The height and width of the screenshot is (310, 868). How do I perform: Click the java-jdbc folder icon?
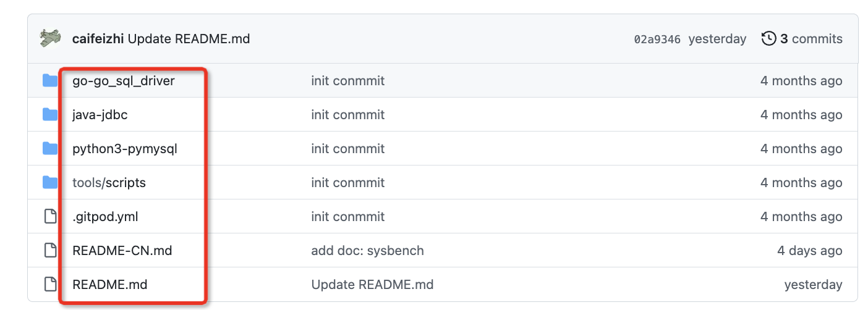coord(50,115)
